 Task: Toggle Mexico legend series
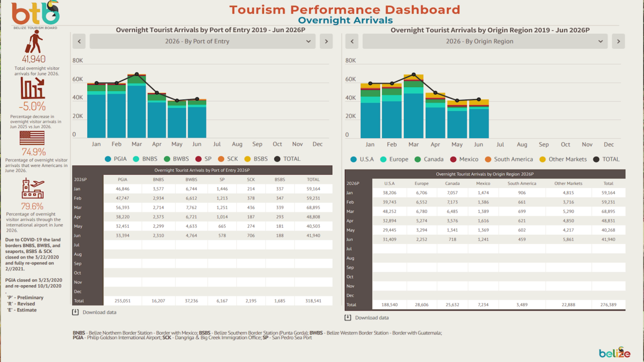[464, 159]
